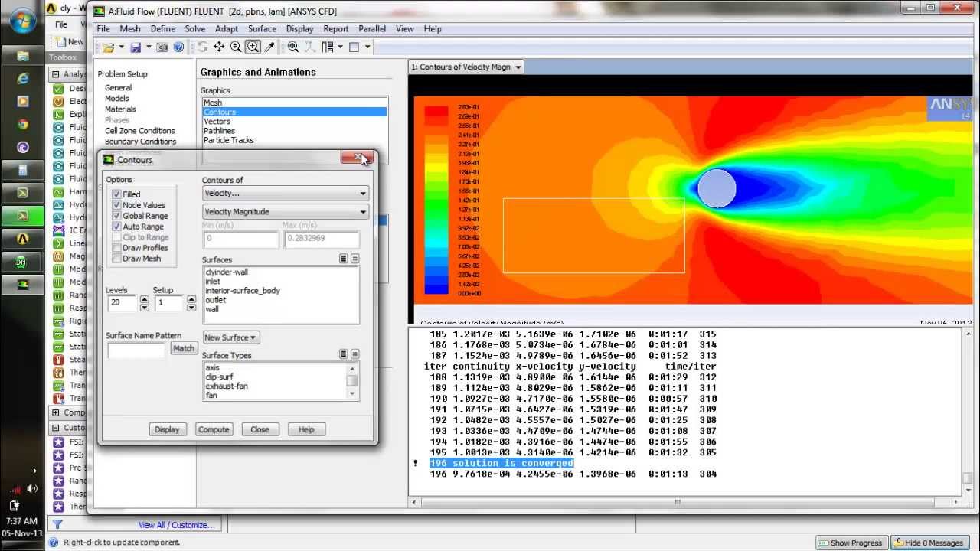Screen dimensions: 980x551
Task: Click the axes orientation view icon
Action: [309, 47]
